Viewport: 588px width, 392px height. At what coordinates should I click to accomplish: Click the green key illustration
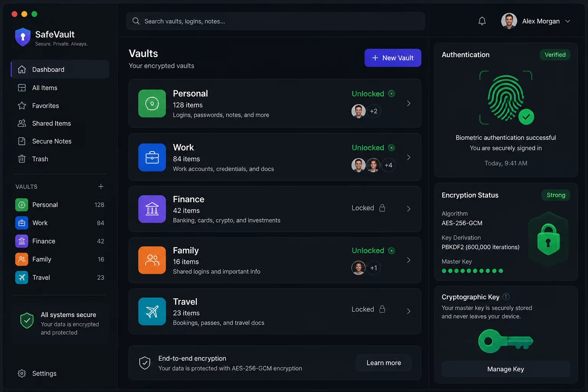click(506, 341)
